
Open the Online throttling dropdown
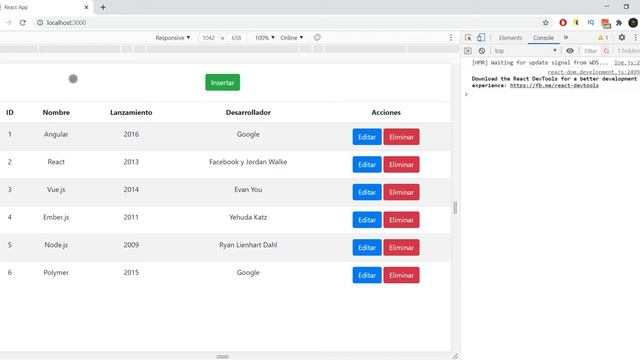(291, 38)
